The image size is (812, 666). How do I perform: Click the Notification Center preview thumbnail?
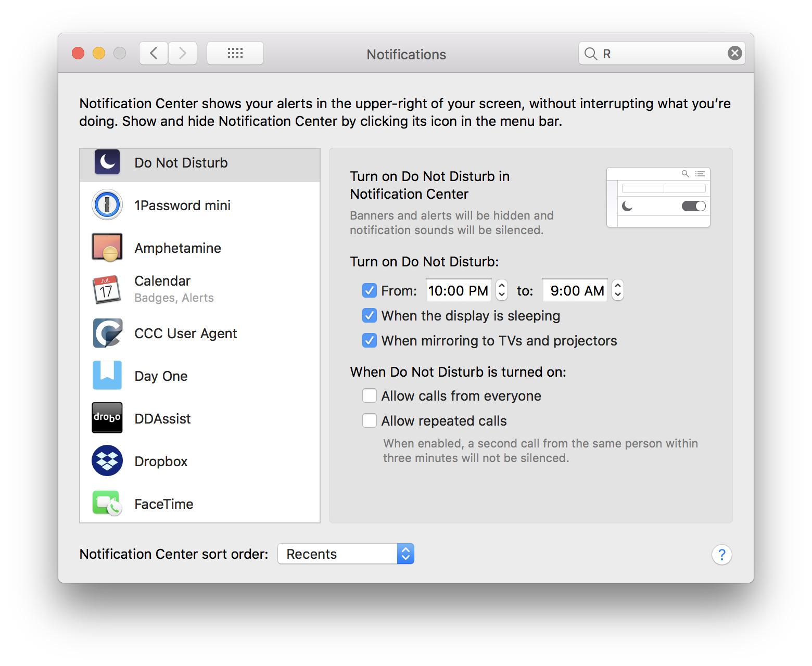pyautogui.click(x=658, y=197)
